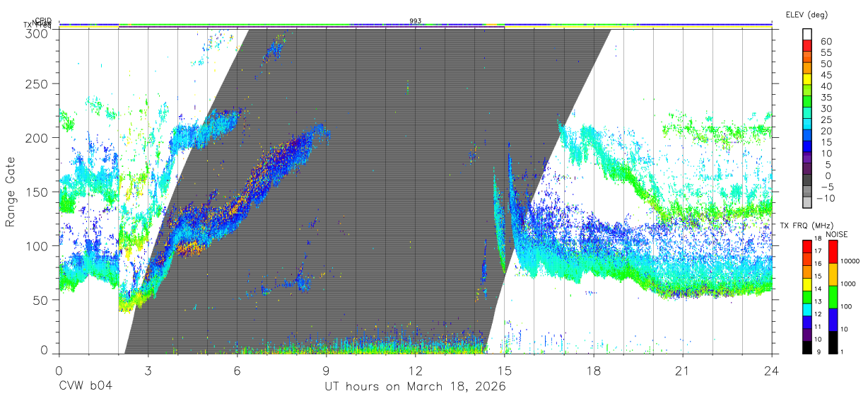Click the light gray bottom ELEV colorbar segment
This screenshot has width=868, height=401.
pos(808,203)
